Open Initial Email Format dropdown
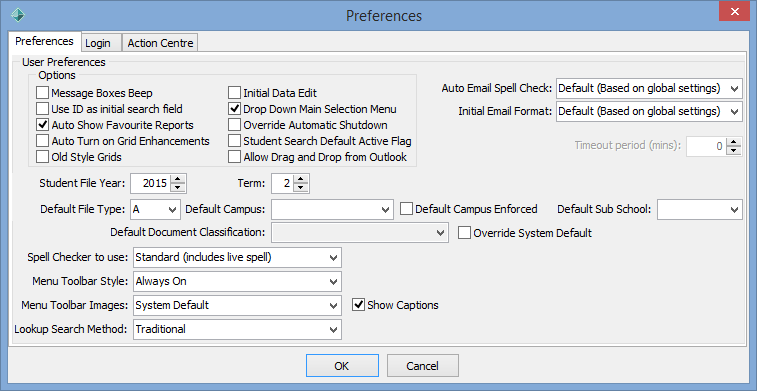 pyautogui.click(x=649, y=112)
